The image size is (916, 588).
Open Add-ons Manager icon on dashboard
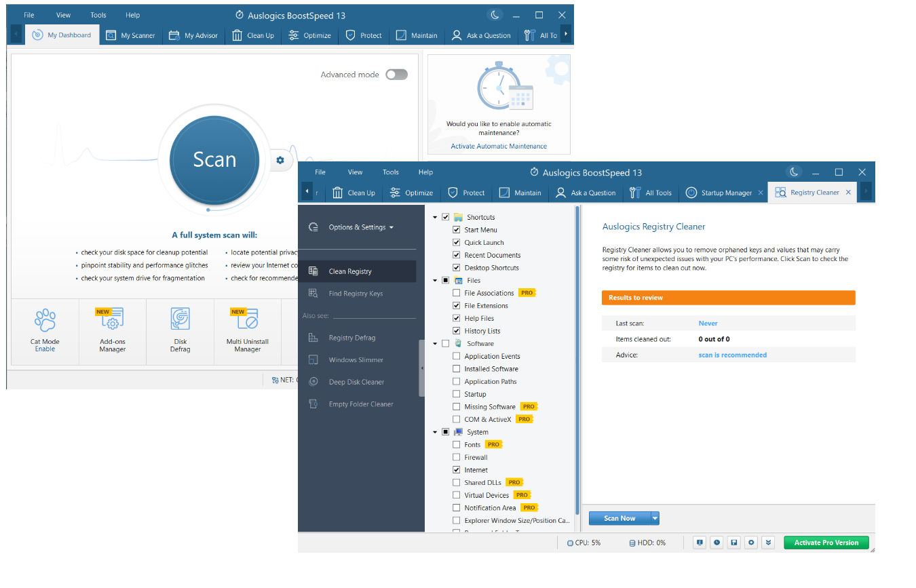click(113, 320)
